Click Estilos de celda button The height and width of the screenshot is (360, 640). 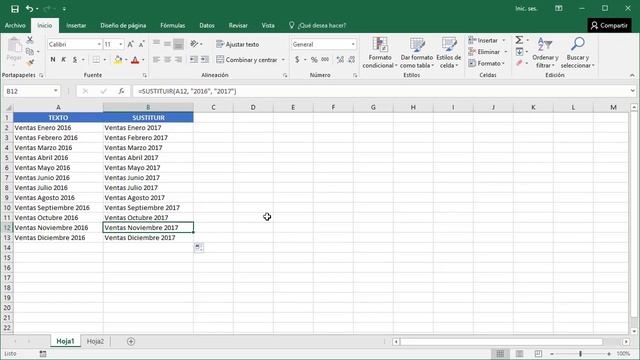[x=449, y=53]
